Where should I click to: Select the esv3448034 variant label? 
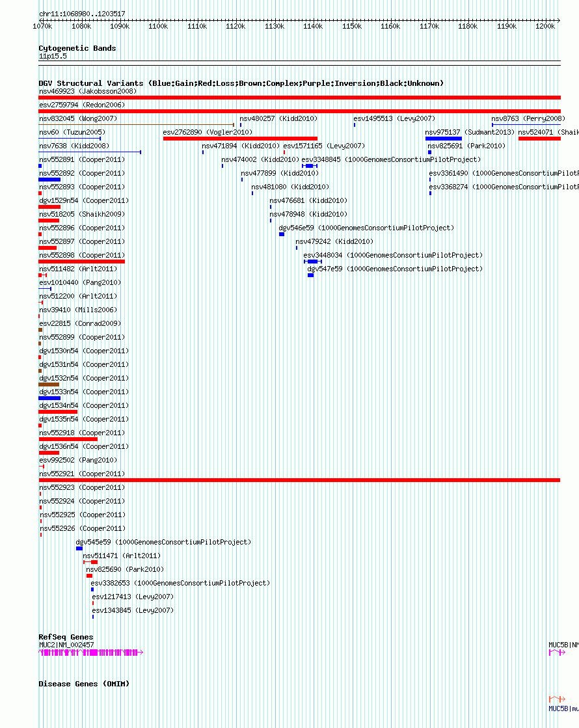coord(394,256)
